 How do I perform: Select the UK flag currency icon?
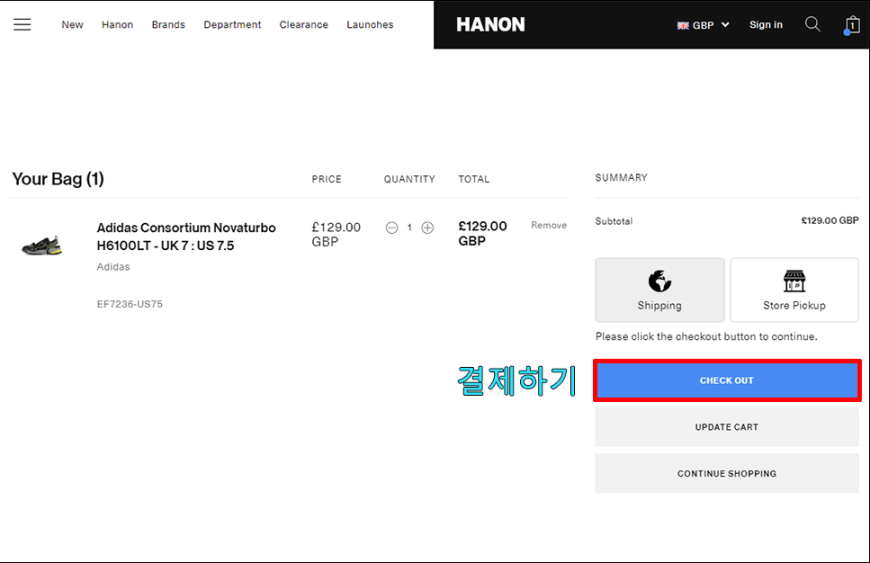pos(683,26)
